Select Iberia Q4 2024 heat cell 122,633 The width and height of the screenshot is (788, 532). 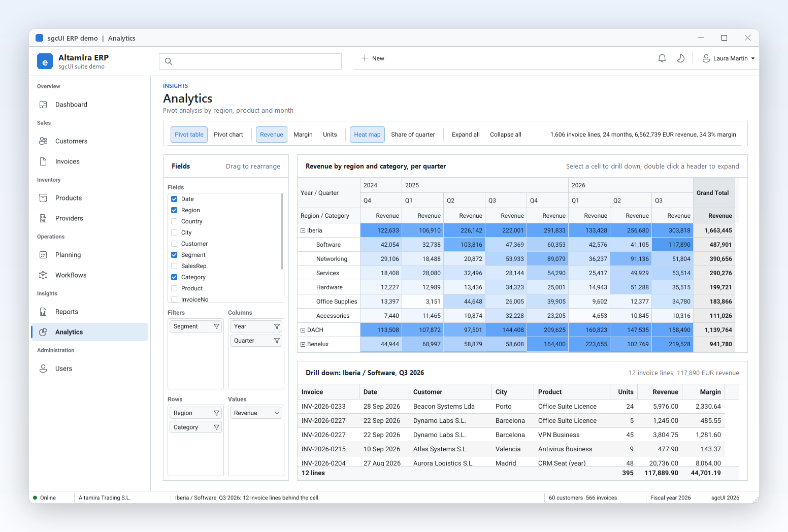coord(381,230)
